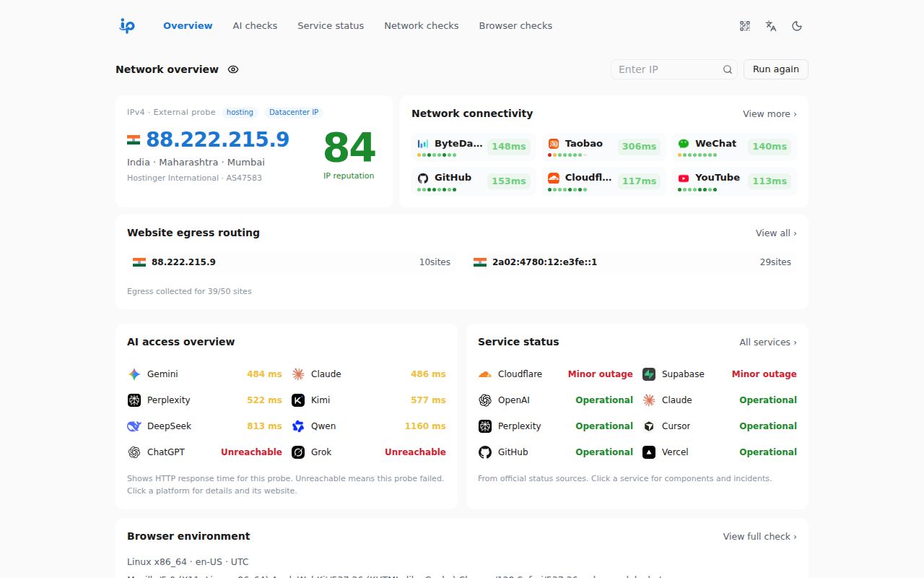Switch to the Overview tab
924x578 pixels.
(188, 26)
